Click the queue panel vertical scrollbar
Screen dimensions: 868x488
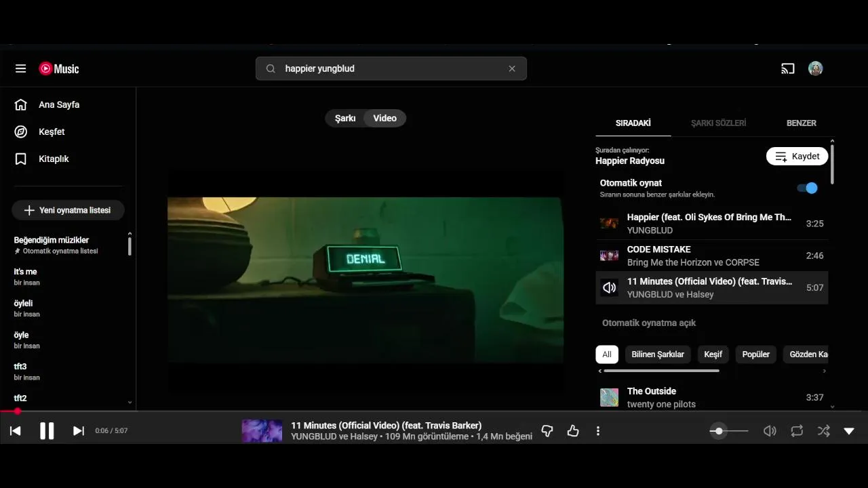[832, 164]
